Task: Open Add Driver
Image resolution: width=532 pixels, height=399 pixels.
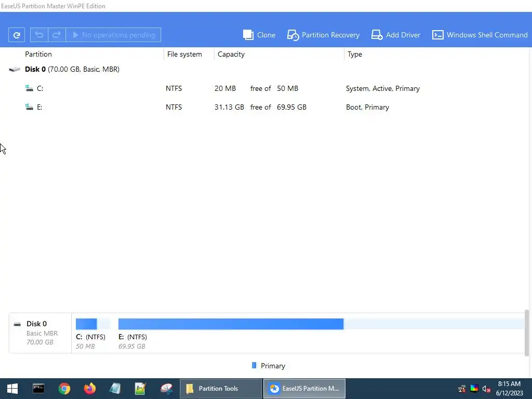Action: point(395,35)
